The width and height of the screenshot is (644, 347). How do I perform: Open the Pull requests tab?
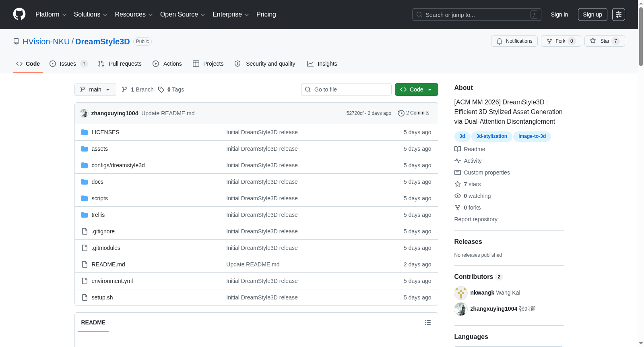click(120, 64)
